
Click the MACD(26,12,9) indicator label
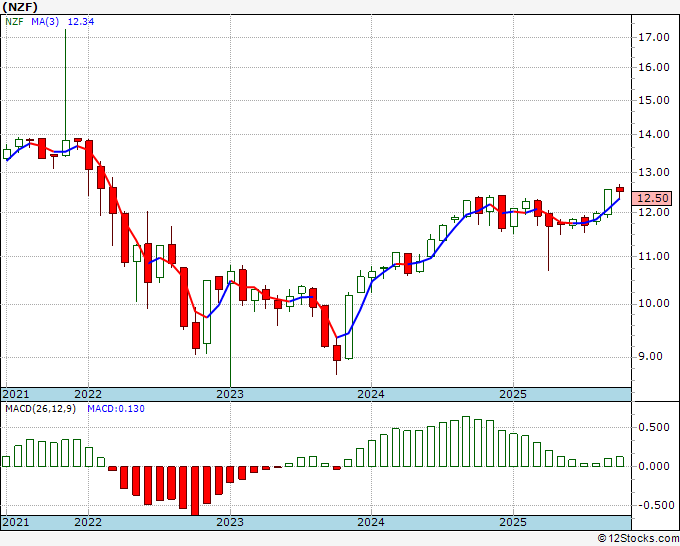point(40,409)
